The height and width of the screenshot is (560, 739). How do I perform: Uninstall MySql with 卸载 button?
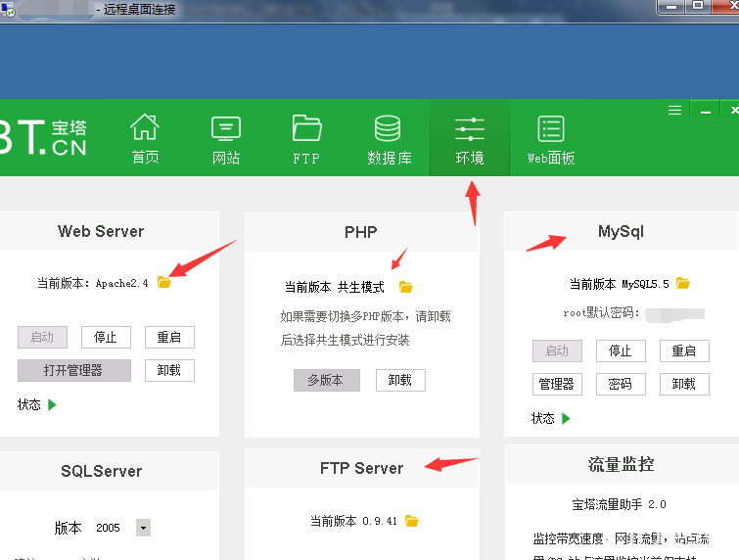click(684, 384)
